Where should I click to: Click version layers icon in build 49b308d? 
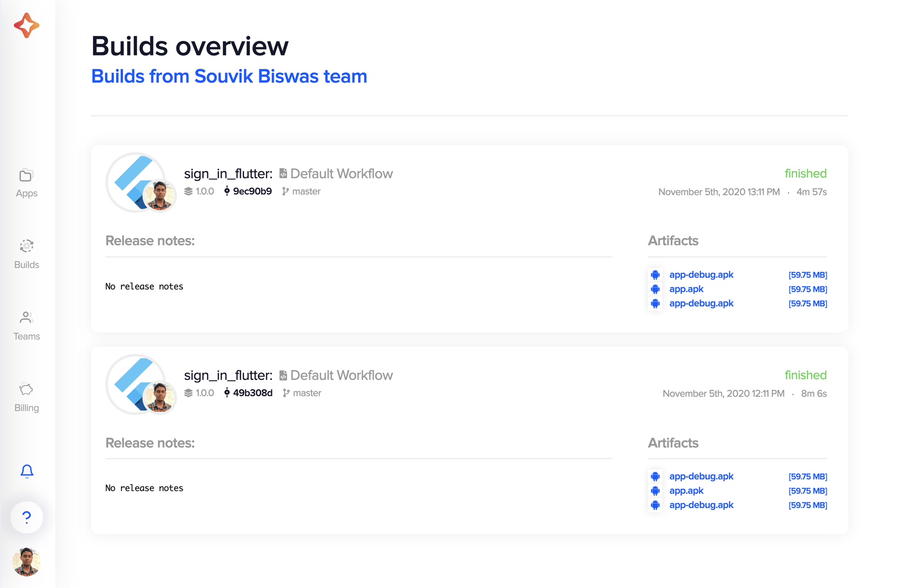(188, 393)
